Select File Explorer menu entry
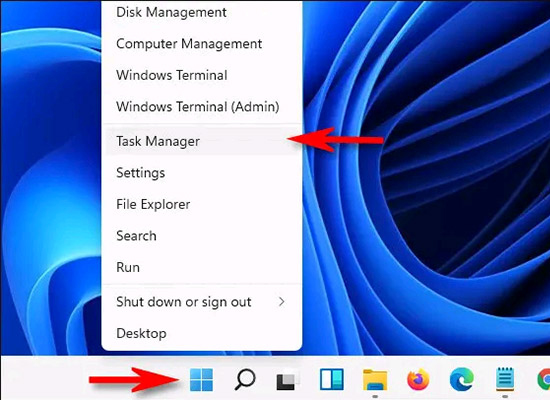 pos(202,204)
